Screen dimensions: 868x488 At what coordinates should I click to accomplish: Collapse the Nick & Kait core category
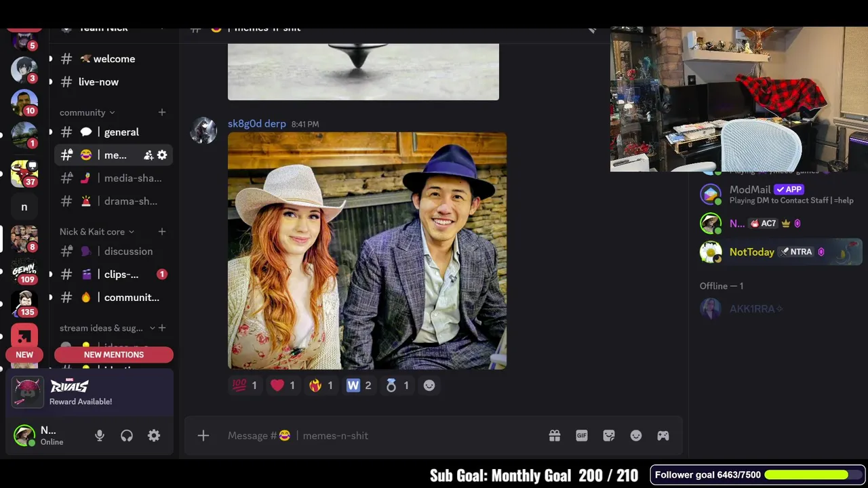pyautogui.click(x=96, y=232)
